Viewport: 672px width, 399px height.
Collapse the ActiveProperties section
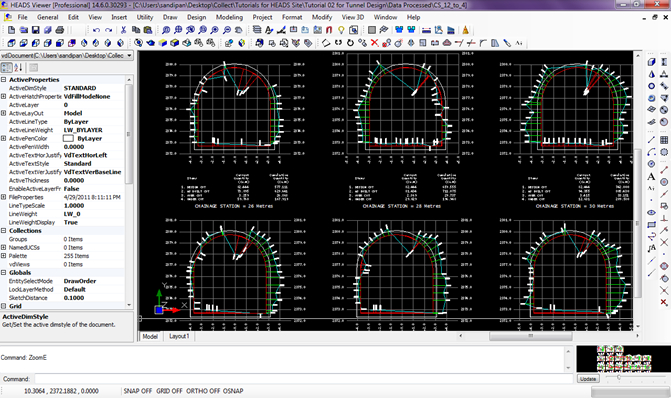coord(3,80)
